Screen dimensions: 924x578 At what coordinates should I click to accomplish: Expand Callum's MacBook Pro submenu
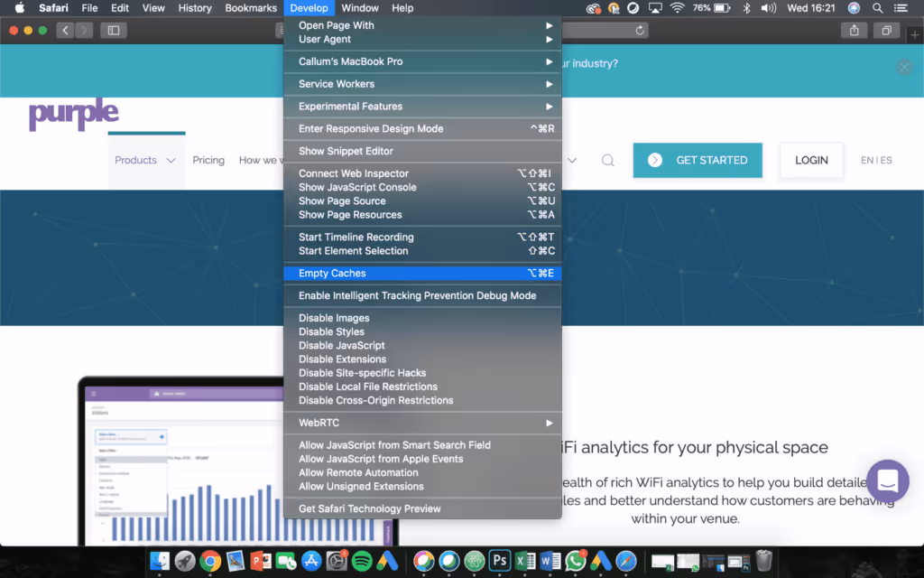pyautogui.click(x=422, y=61)
